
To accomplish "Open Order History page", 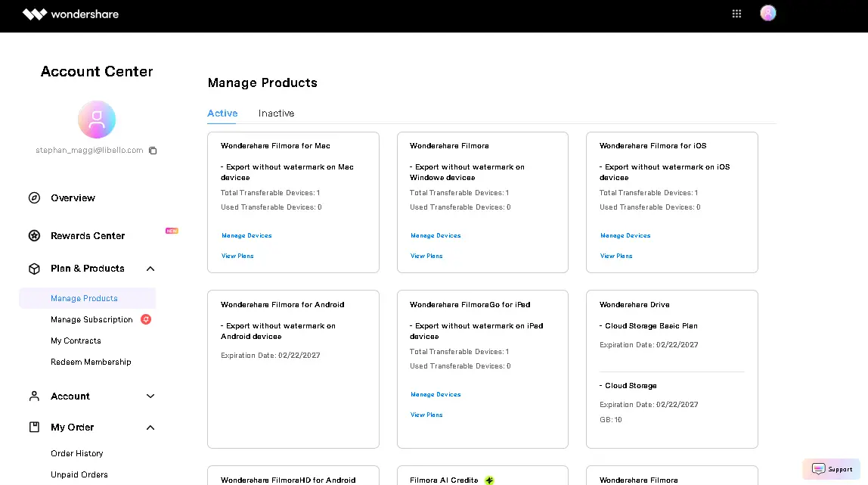I will (77, 453).
